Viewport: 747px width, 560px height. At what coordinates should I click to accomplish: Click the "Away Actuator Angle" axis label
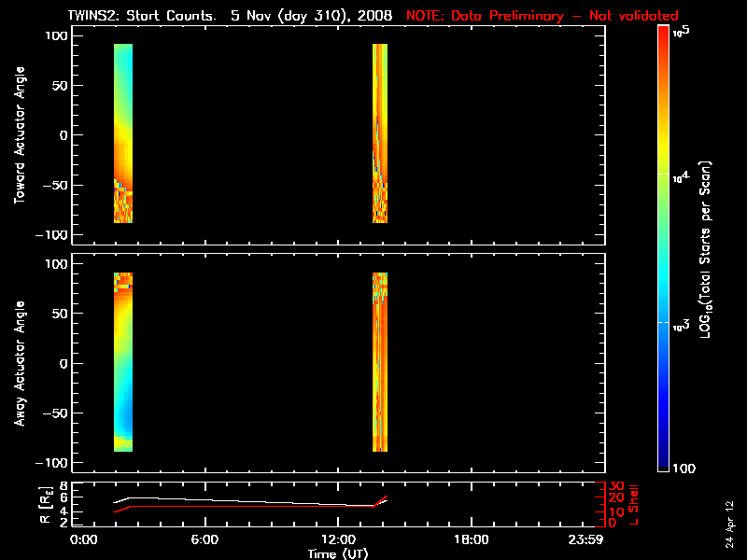[x=20, y=364]
